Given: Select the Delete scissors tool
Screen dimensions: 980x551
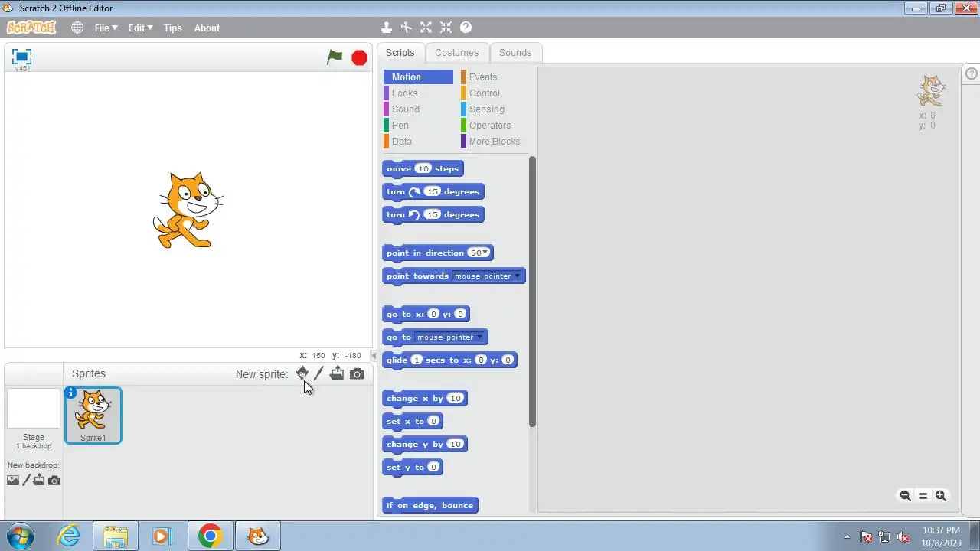Looking at the screenshot, I should (407, 28).
